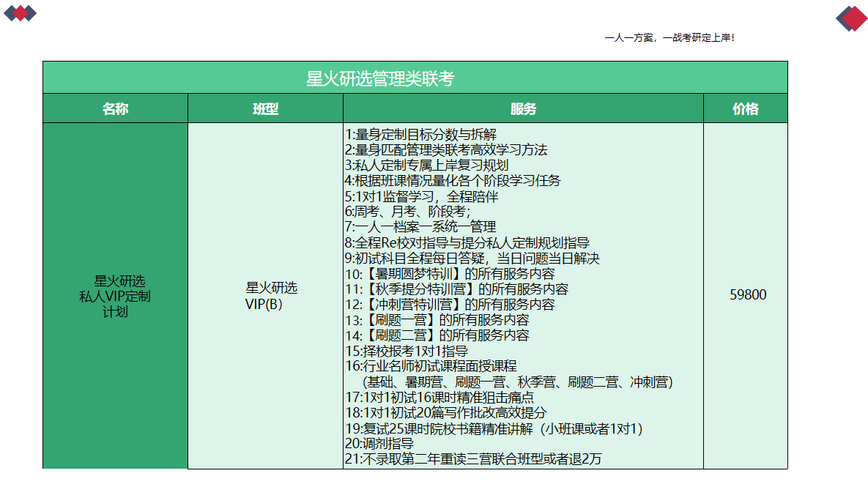Click item 9 about 每日答疑
Image resolution: width=868 pixels, height=487 pixels.
click(472, 259)
